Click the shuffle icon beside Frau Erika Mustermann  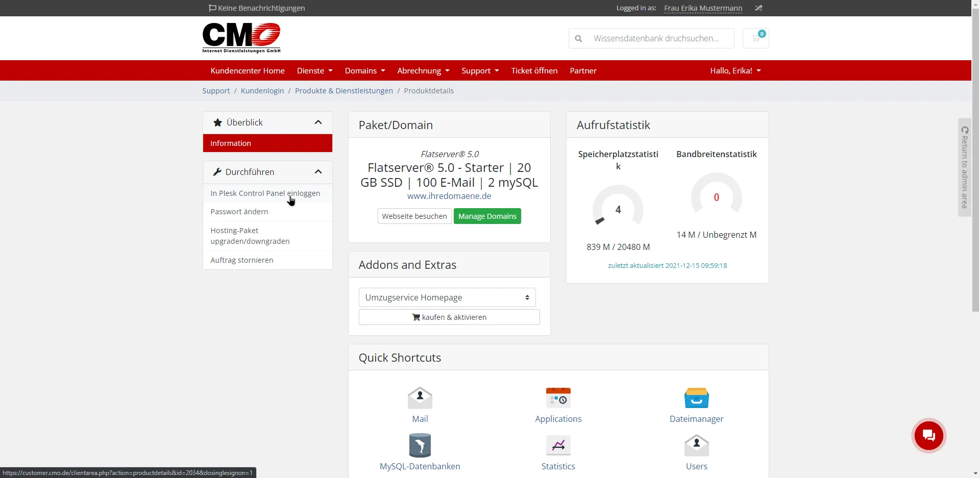pos(758,8)
